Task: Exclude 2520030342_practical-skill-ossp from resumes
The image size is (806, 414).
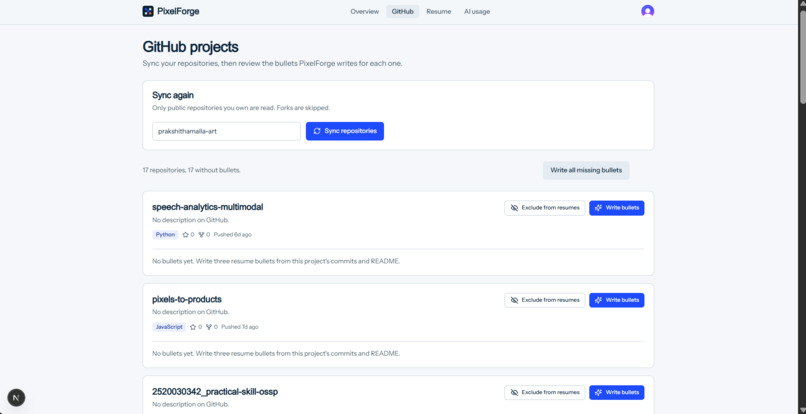Action: click(544, 392)
